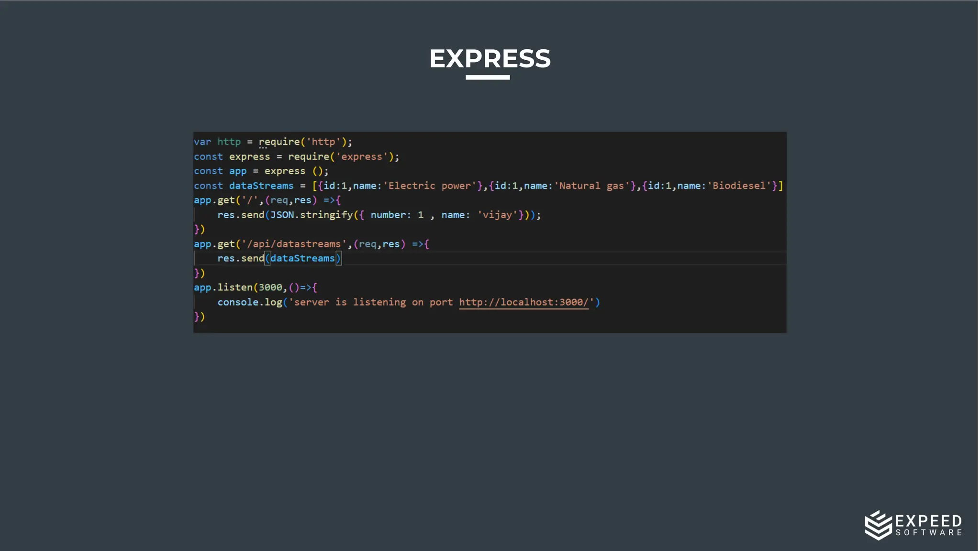Click the code screenshot image
The width and height of the screenshot is (980, 551).
pos(490,232)
